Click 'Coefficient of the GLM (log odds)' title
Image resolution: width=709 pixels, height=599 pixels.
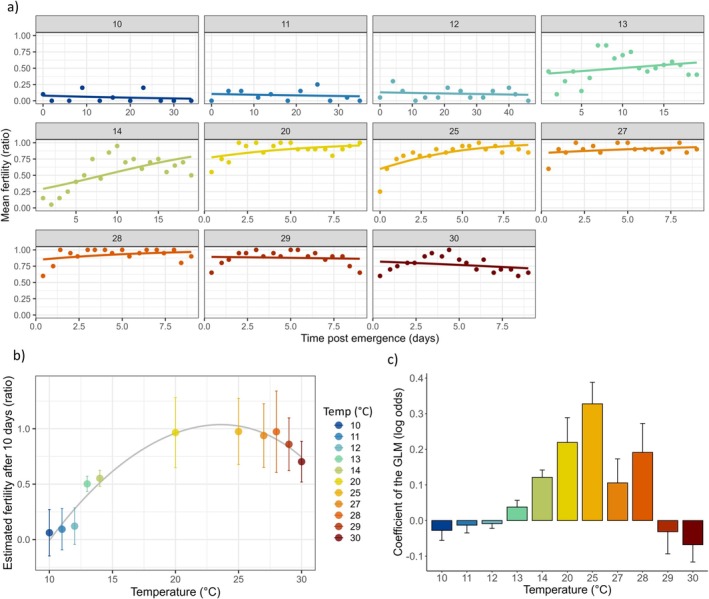pyautogui.click(x=398, y=472)
